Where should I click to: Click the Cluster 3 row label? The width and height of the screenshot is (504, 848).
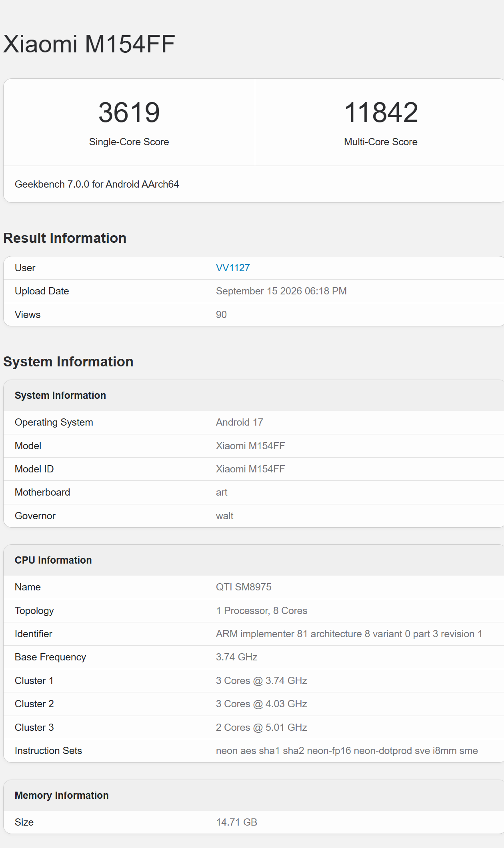[x=34, y=727]
